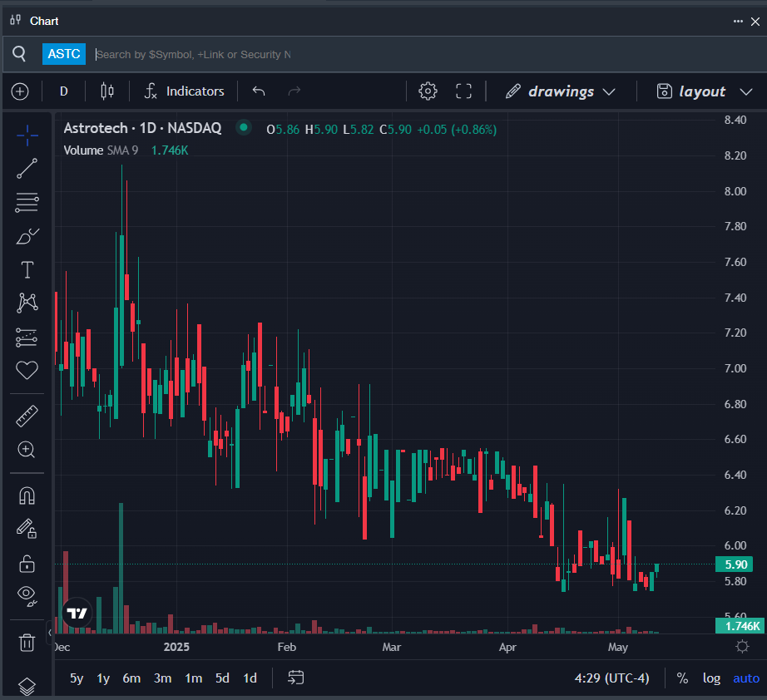Open the favorites heart icon tools

coord(27,370)
